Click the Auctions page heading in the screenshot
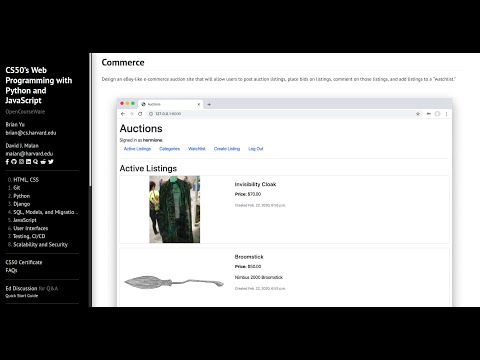The image size is (480, 360). 141,128
